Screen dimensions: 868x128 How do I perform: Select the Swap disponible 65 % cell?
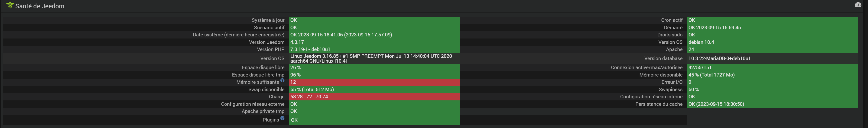pyautogui.click(x=374, y=90)
